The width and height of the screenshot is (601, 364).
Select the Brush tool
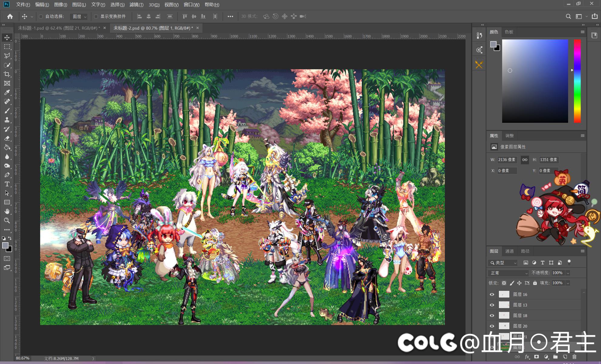tap(7, 111)
